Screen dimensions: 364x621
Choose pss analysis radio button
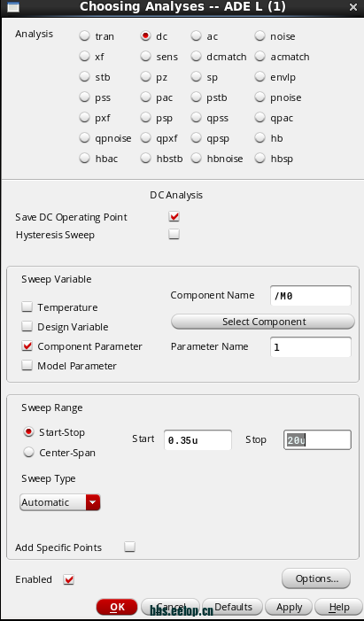(84, 97)
